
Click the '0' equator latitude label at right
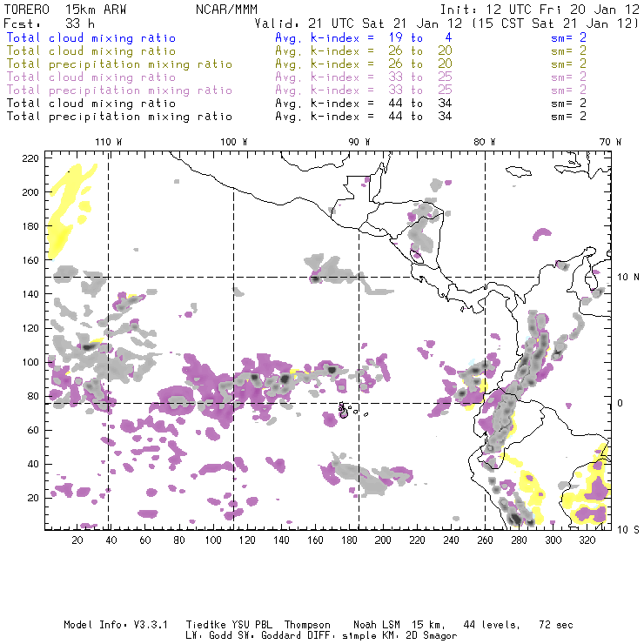coord(621,403)
